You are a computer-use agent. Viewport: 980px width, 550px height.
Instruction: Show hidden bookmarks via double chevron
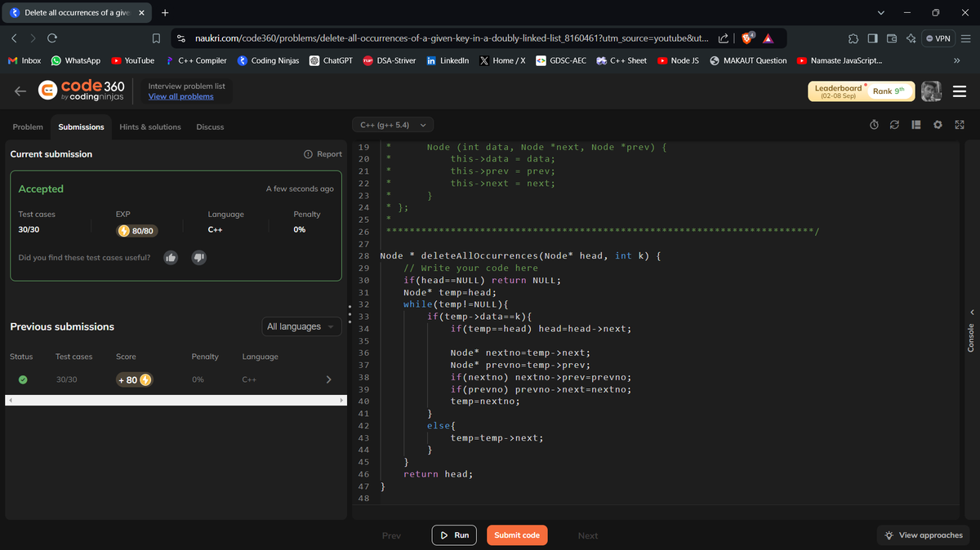[956, 60]
